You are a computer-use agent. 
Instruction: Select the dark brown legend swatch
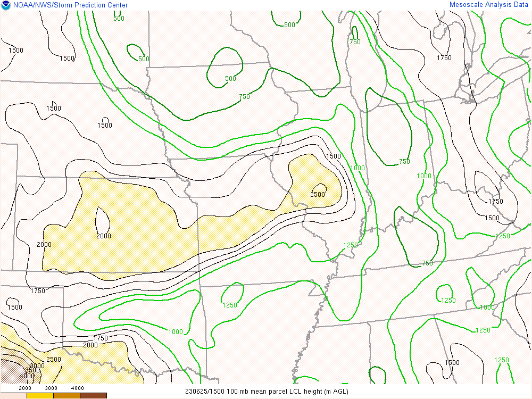pyautogui.click(x=93, y=396)
